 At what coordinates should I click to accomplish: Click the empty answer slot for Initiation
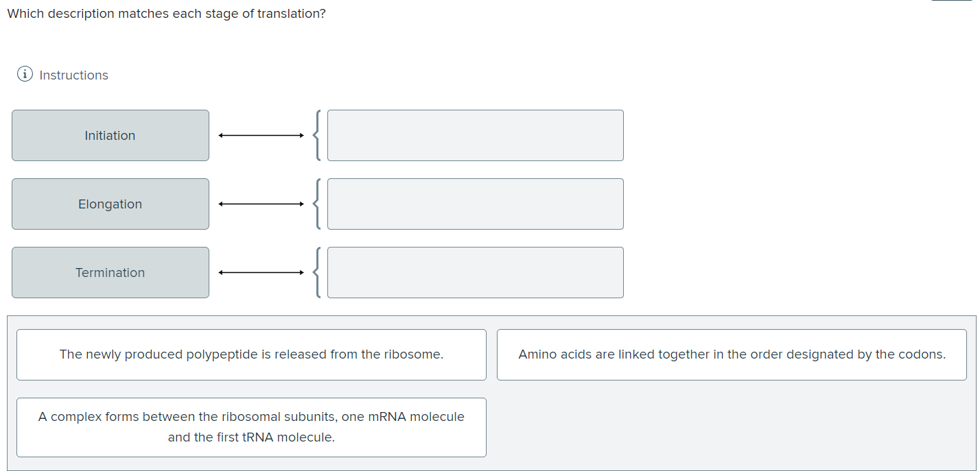click(x=475, y=135)
